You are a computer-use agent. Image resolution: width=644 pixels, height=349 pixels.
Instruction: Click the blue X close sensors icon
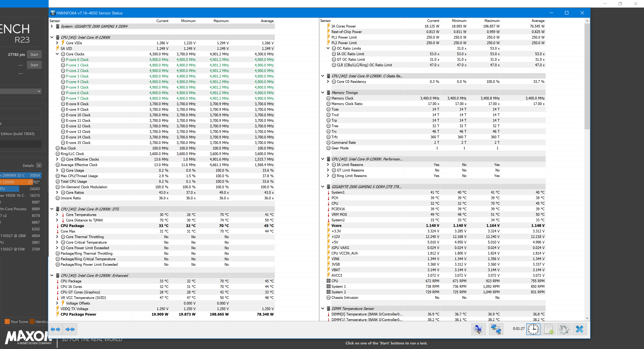pyautogui.click(x=579, y=329)
